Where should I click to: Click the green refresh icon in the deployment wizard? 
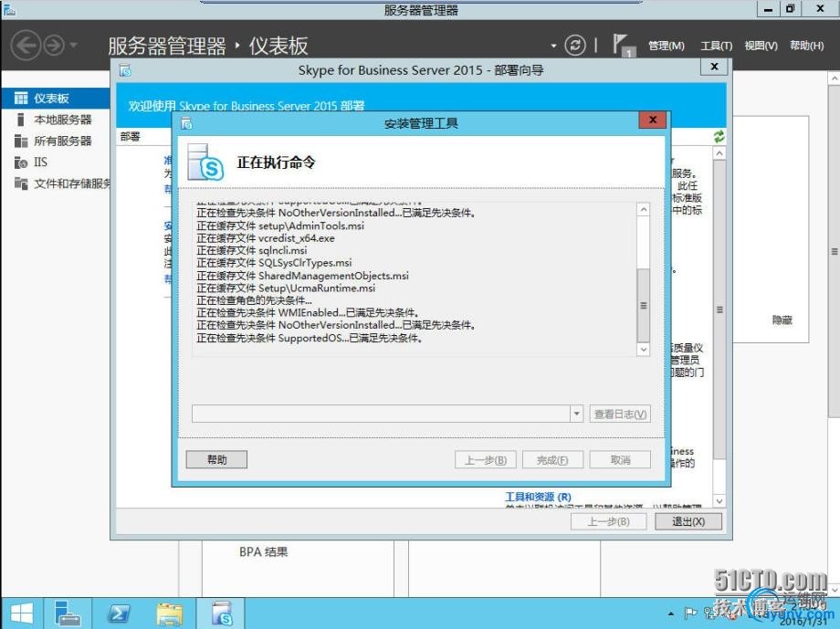coord(719,137)
